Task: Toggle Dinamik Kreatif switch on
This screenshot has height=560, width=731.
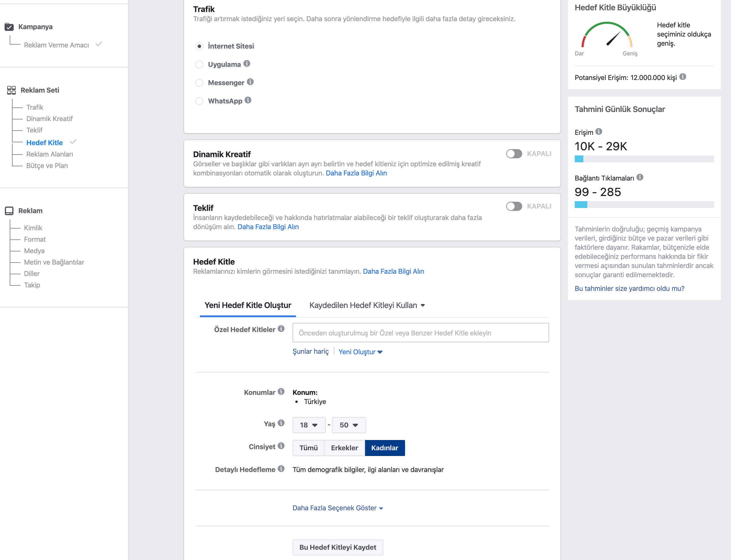Action: click(x=514, y=154)
